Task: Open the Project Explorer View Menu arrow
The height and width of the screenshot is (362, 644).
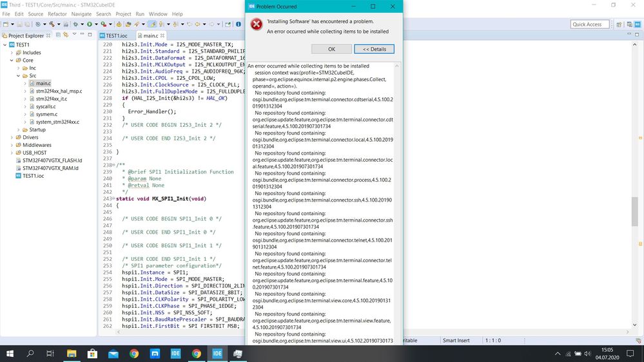Action: click(x=74, y=35)
